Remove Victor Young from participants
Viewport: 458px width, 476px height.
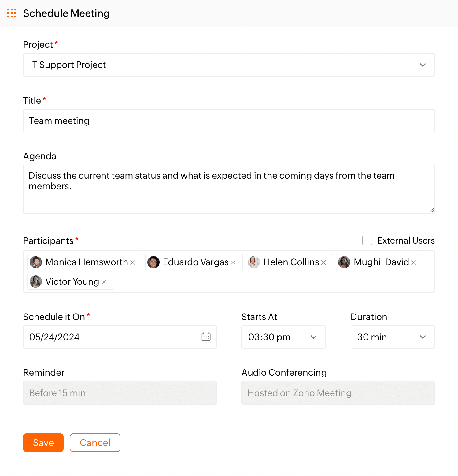pyautogui.click(x=104, y=282)
